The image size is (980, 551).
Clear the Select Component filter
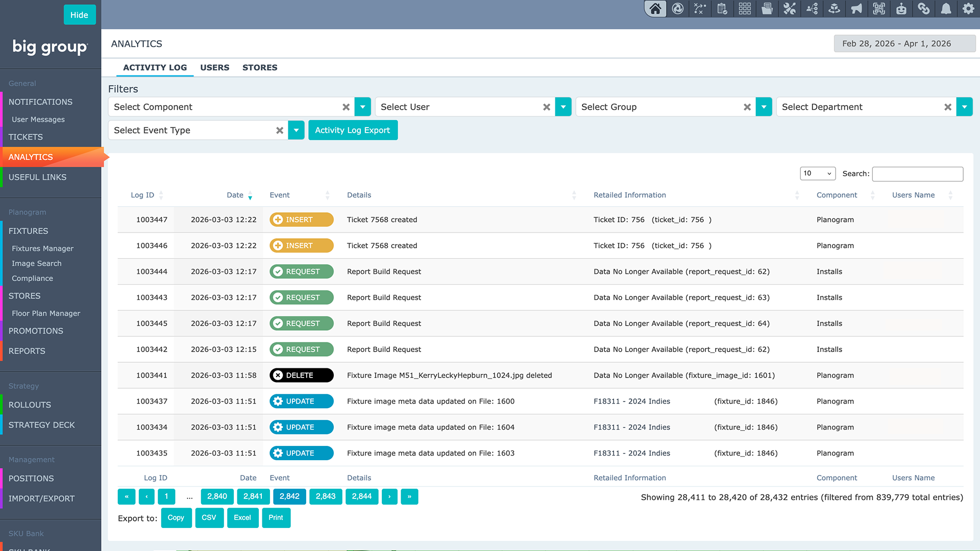[346, 107]
